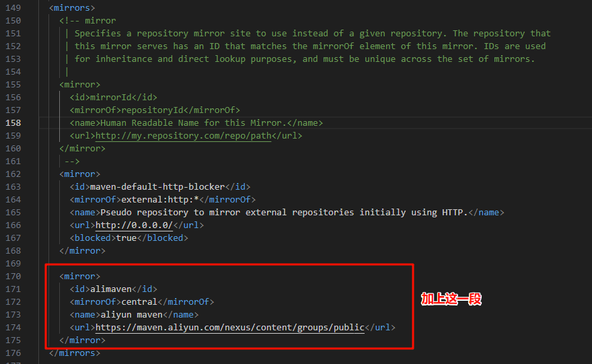Follow the maven.aliyun.com nexus public URL
This screenshot has width=592, height=364.
[229, 328]
